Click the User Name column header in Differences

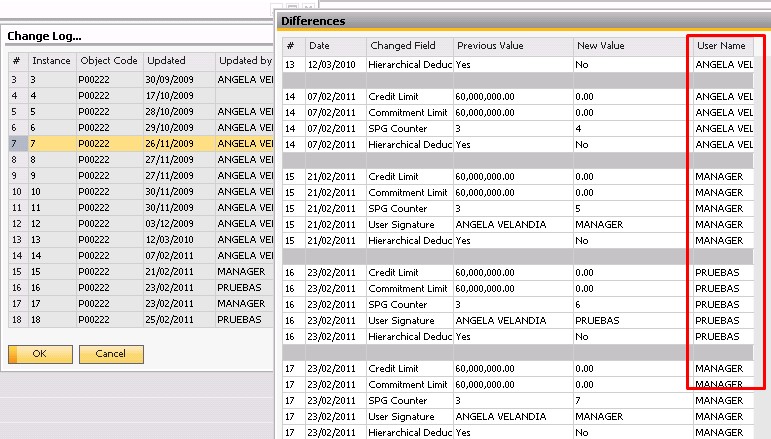723,46
